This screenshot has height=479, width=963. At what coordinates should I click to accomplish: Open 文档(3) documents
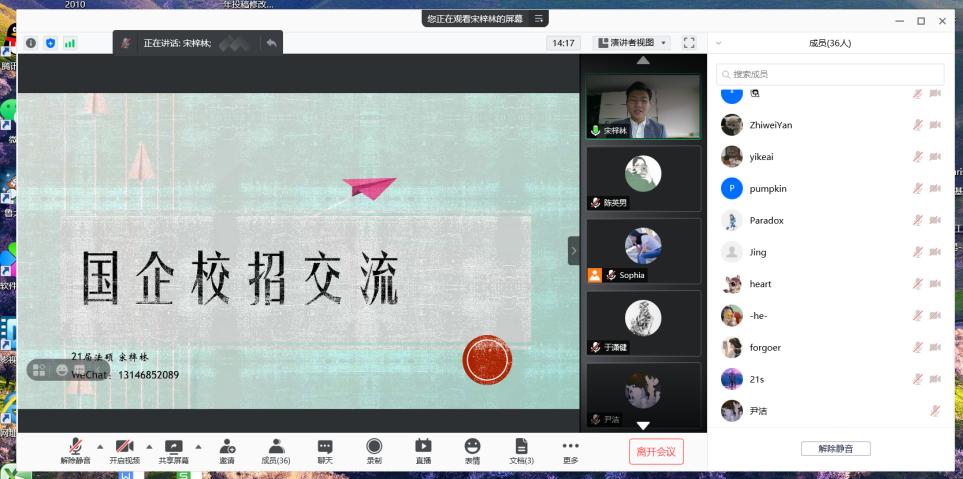tap(521, 450)
